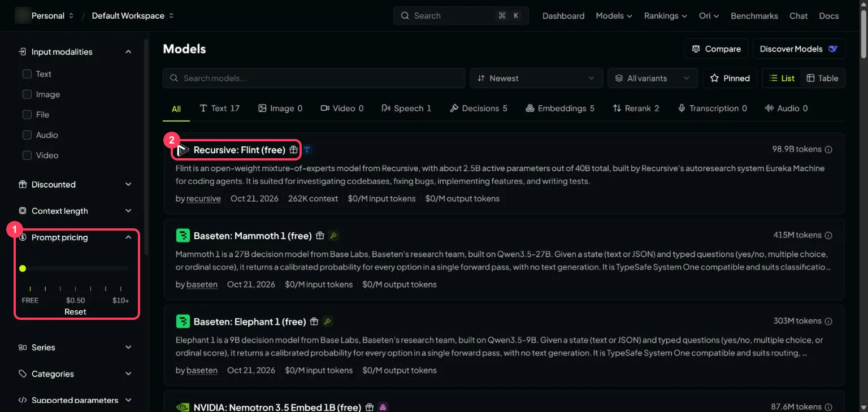Open the recursive author link
The height and width of the screenshot is (412, 868).
(203, 199)
